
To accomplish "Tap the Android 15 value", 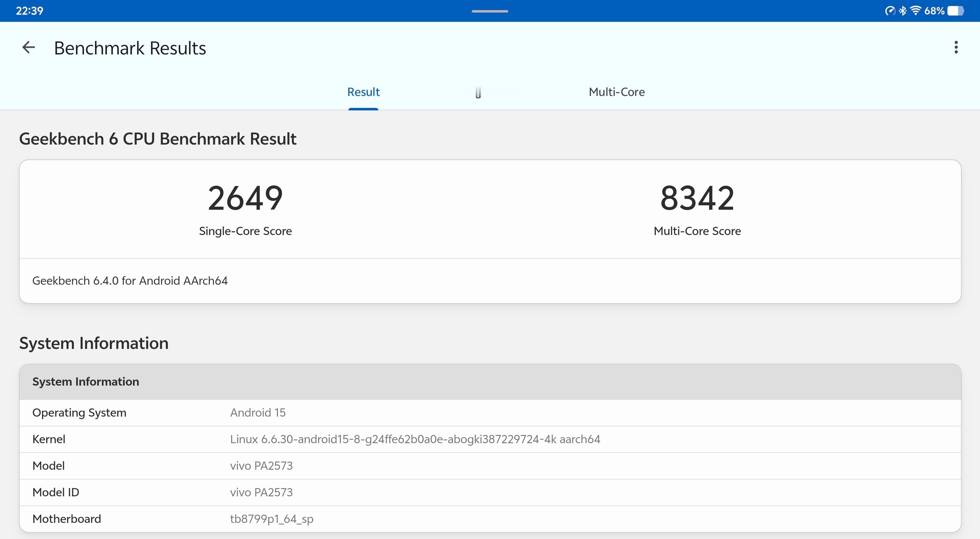I will click(x=258, y=412).
